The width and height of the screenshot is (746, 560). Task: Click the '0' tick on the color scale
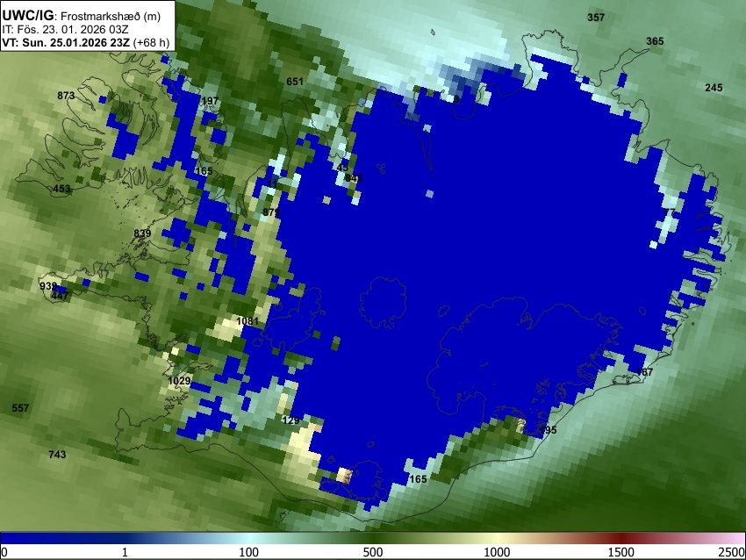4,552
